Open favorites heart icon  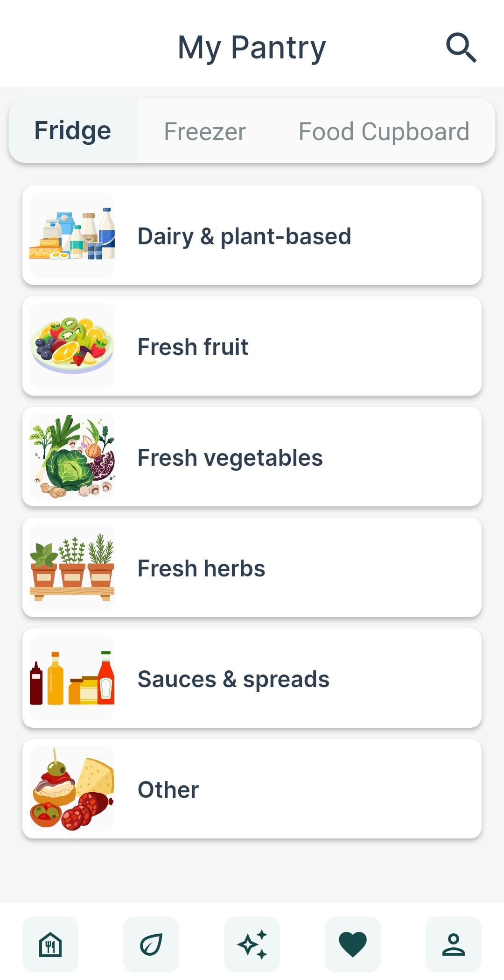pyautogui.click(x=353, y=944)
